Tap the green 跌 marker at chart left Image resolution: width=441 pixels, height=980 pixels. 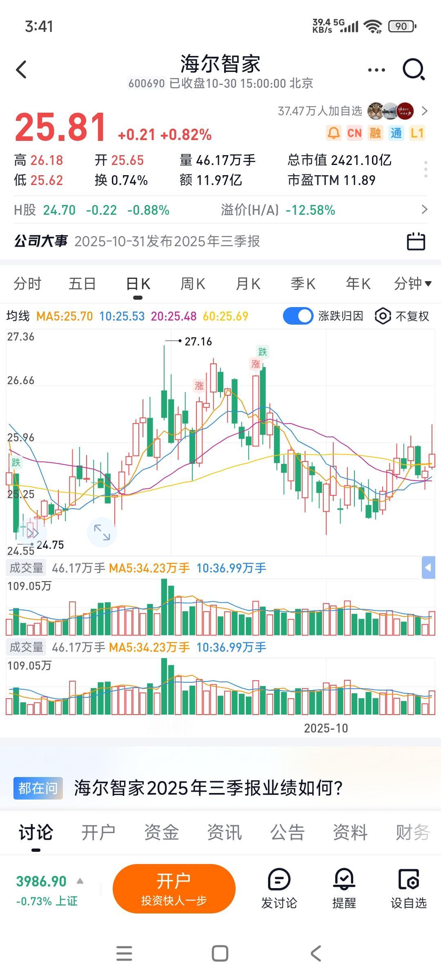point(16,462)
